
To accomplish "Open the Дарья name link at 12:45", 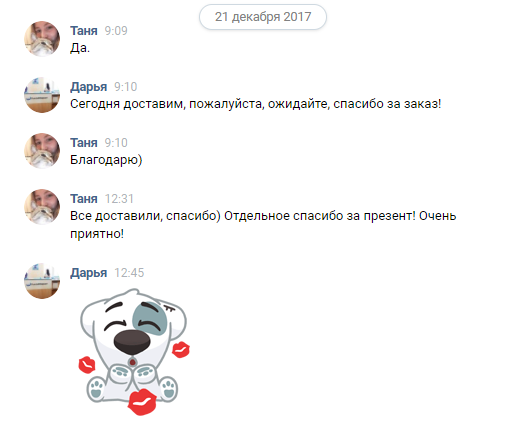I will 89,273.
